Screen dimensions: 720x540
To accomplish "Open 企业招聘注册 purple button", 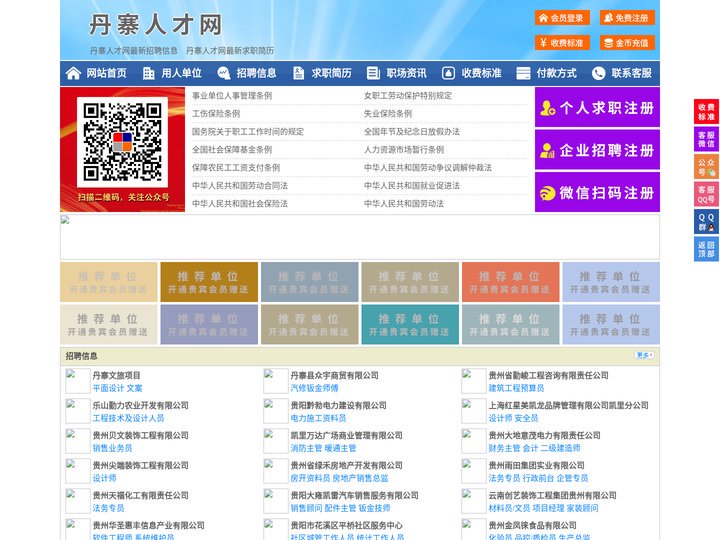I will [x=597, y=150].
